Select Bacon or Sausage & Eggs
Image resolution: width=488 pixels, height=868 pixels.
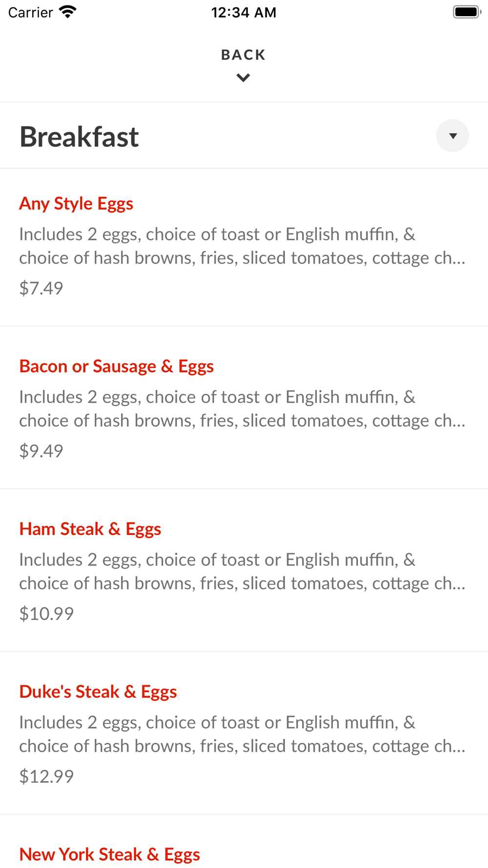click(x=117, y=366)
